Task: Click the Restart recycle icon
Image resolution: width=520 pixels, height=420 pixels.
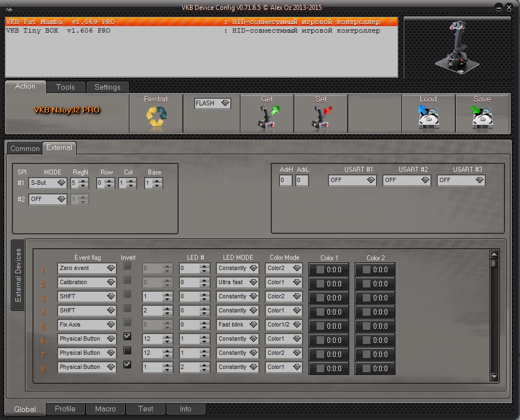Action: pos(156,117)
